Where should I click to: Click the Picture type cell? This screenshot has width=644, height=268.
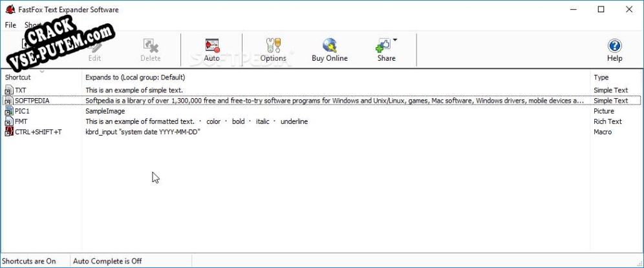pos(604,111)
